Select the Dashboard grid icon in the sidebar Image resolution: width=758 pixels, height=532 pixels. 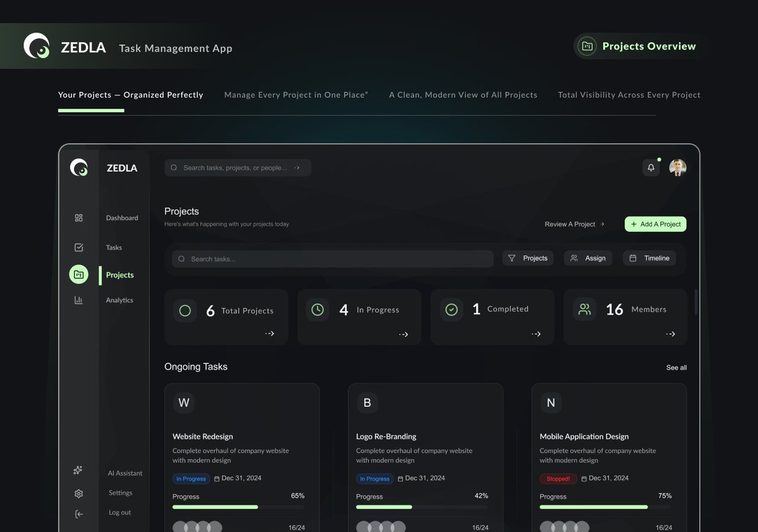78,217
